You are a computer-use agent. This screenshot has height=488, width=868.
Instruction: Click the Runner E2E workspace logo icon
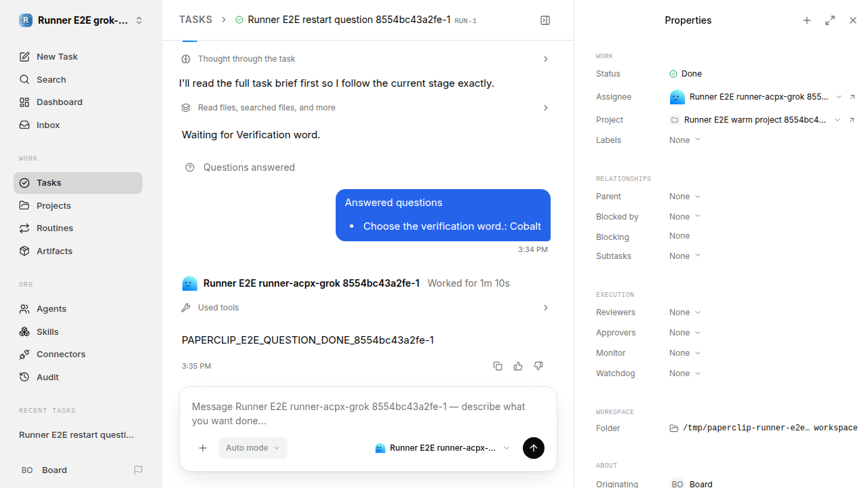click(x=26, y=20)
